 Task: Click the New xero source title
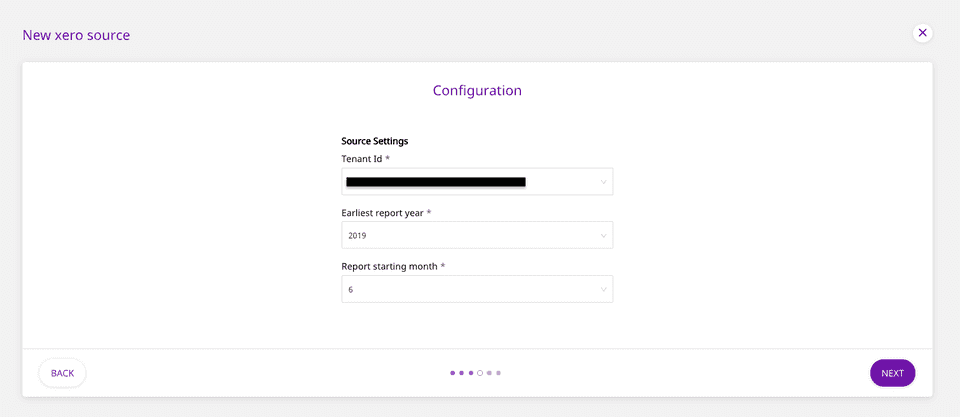[x=76, y=35]
